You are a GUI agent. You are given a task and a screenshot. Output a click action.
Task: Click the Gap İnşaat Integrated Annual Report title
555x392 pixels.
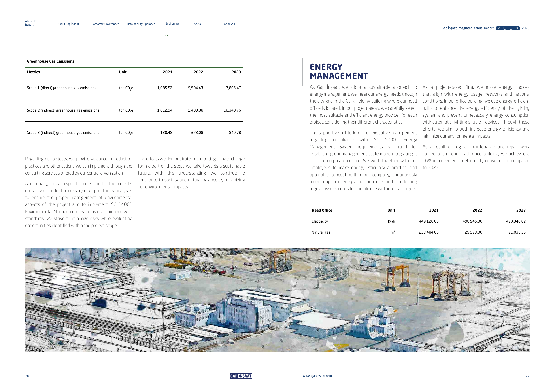468,28
